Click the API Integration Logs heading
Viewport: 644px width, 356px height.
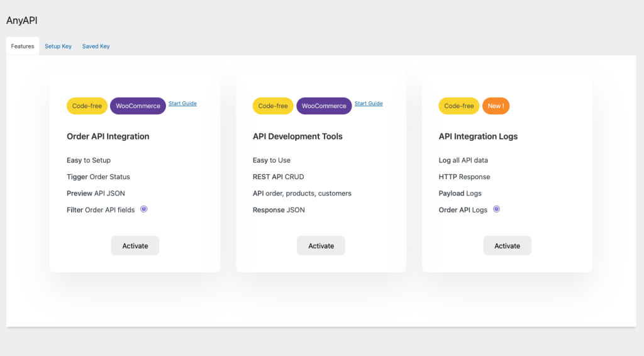coord(478,136)
